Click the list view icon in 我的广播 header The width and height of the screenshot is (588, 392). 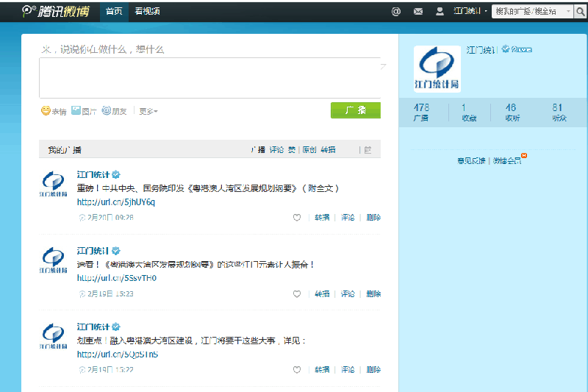coord(368,150)
